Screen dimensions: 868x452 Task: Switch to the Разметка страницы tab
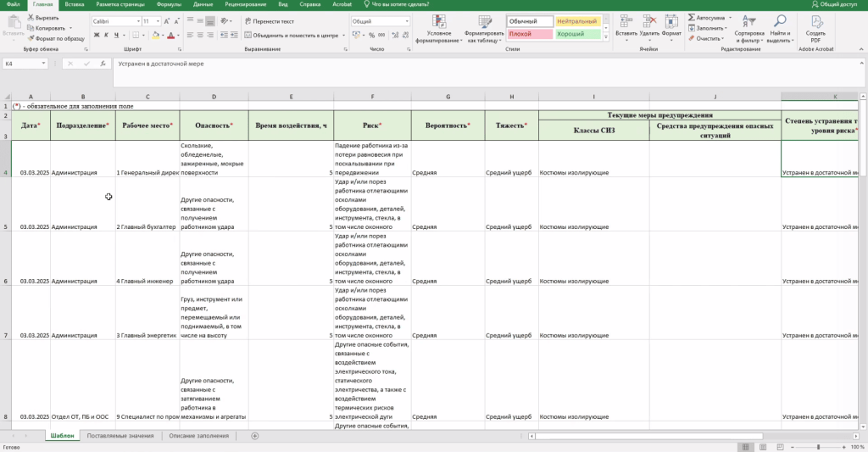point(120,4)
